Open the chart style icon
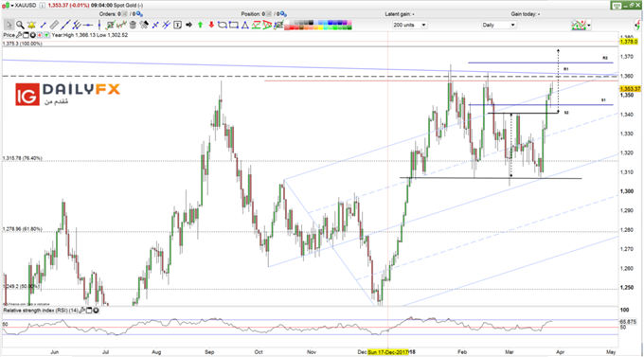Screen dimensions: 644x357 tap(579, 25)
